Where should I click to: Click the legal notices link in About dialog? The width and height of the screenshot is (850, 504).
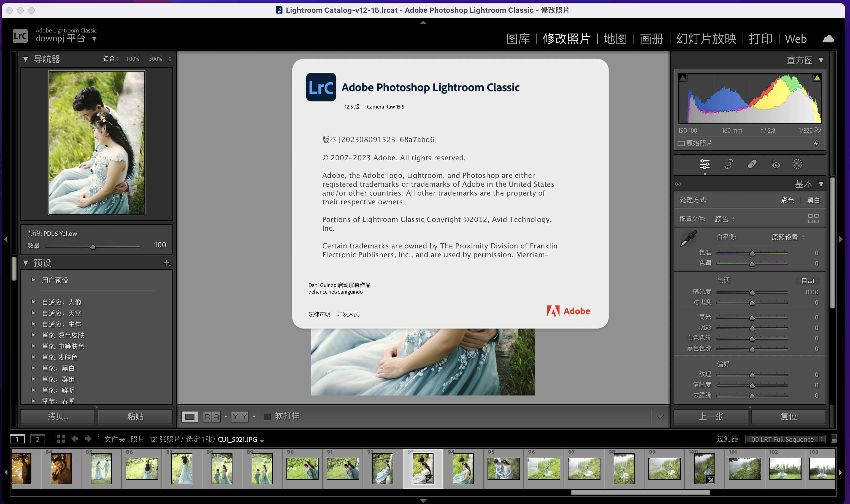(x=319, y=314)
